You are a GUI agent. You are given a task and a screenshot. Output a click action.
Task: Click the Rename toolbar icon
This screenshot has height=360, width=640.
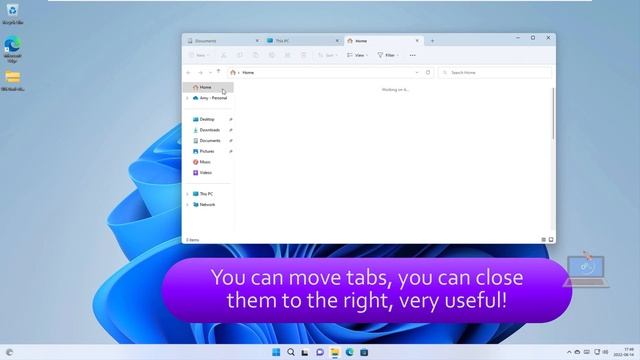pyautogui.click(x=271, y=55)
